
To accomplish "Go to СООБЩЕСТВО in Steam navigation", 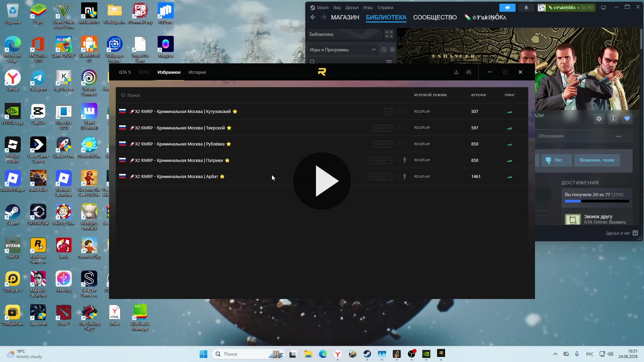I will tap(435, 17).
